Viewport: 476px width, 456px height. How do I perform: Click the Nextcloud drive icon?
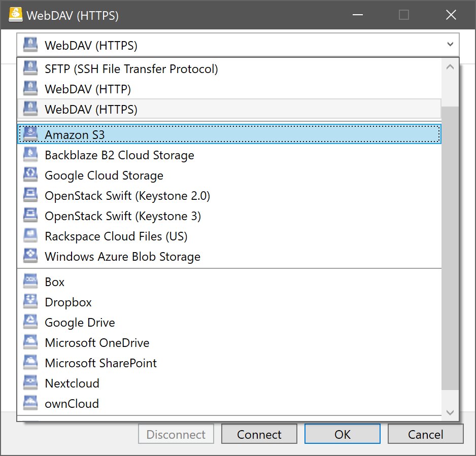point(31,383)
